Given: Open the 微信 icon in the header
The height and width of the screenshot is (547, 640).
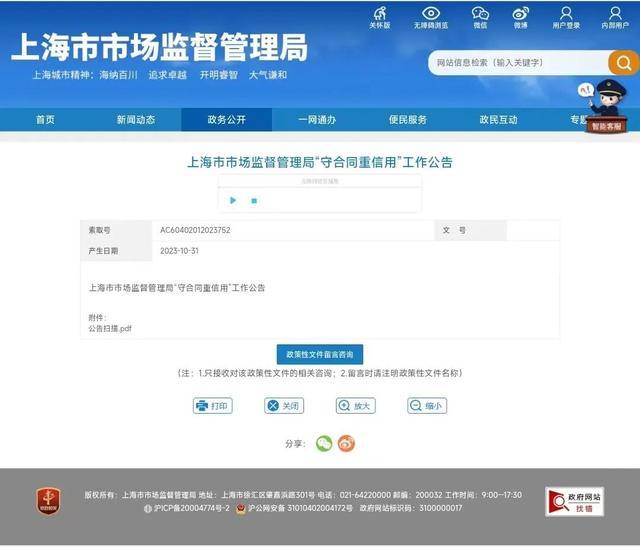Looking at the screenshot, I should click(480, 15).
